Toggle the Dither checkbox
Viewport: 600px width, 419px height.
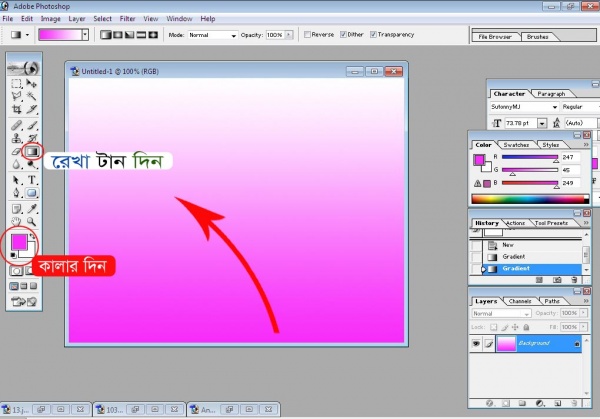click(343, 34)
